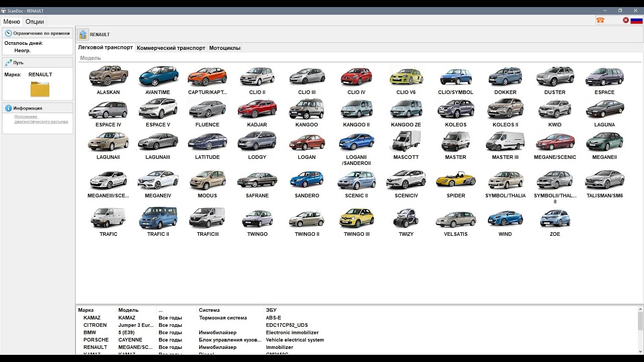The width and height of the screenshot is (644, 362).
Task: Open the TALISMAN/SM6 model
Action: coord(605,179)
